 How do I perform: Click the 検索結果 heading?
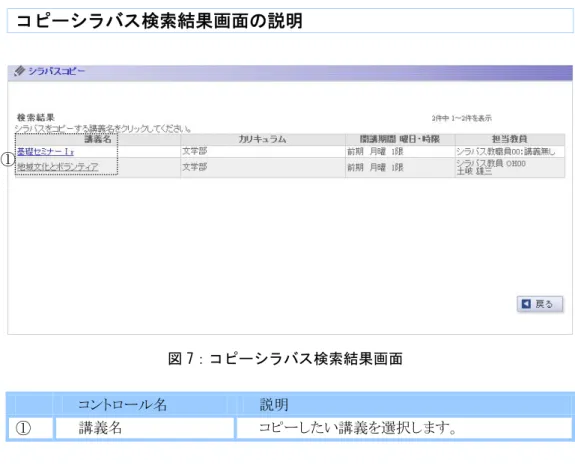[x=36, y=118]
